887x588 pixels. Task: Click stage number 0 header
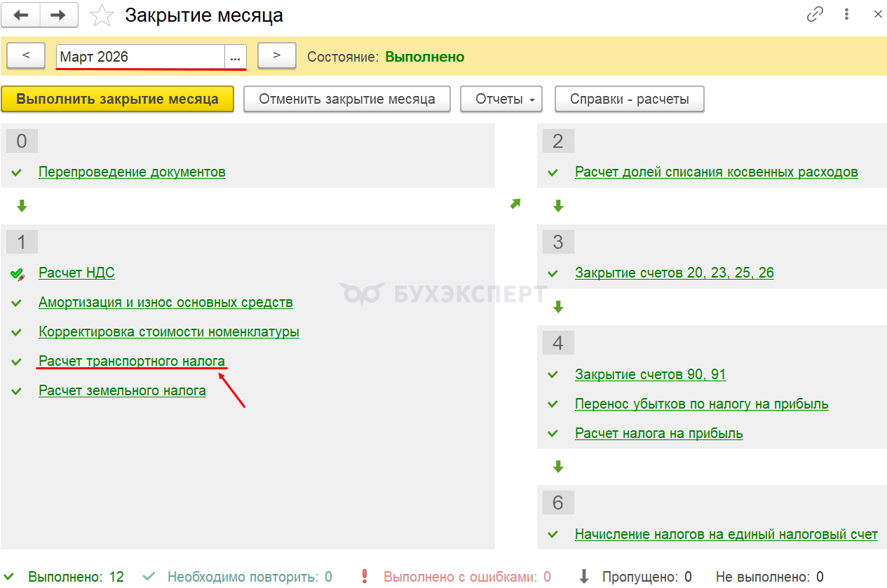coord(22,141)
